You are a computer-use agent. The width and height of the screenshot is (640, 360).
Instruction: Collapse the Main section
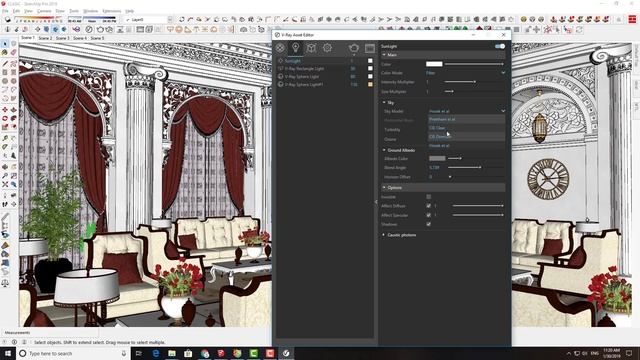(x=384, y=55)
